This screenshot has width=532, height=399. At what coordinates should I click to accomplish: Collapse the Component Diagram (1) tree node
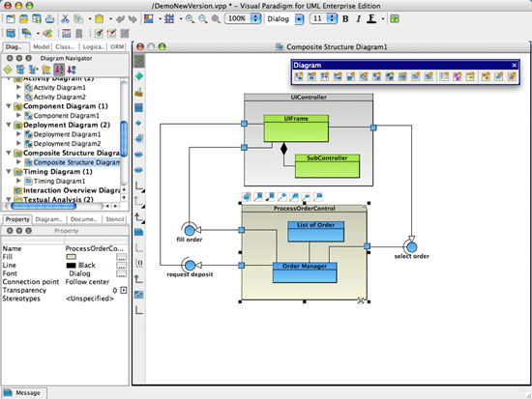coord(9,106)
